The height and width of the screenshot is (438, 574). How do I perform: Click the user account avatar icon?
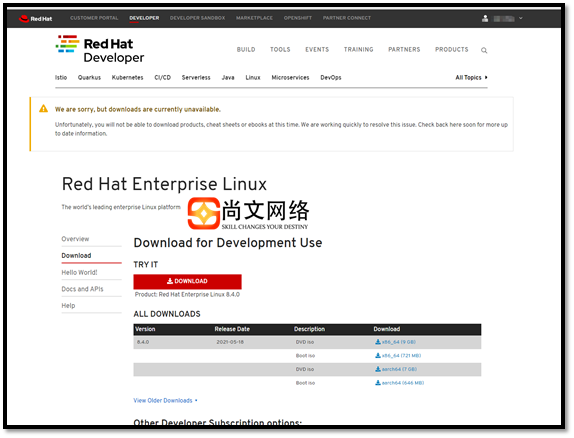485,18
